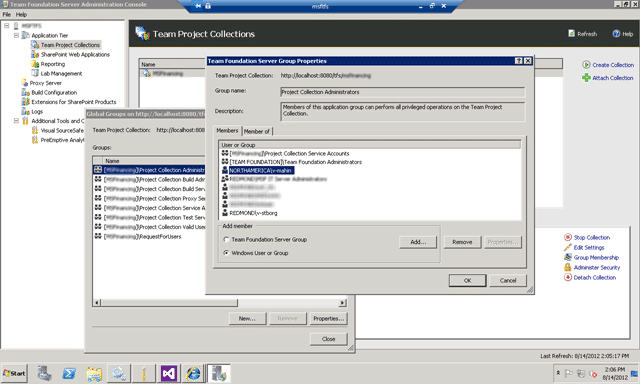Collapse the Application Tier tree node

(x=16, y=35)
